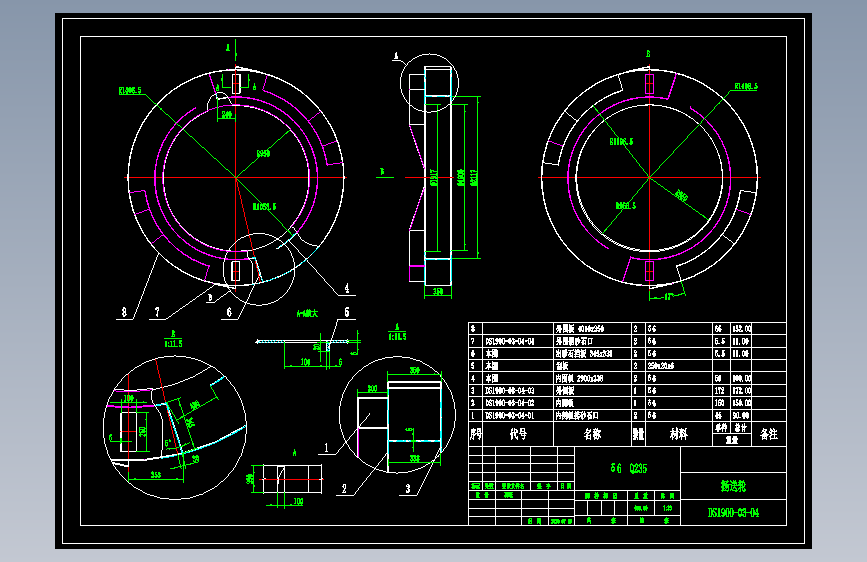Screen dimensions: 867x562
Task: Click balloon number 4 beside left view
Action: coord(347,288)
